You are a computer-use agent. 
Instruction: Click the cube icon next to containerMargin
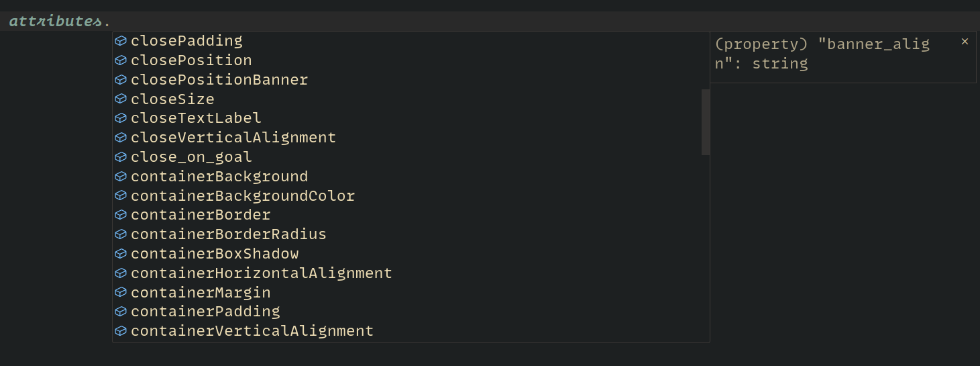point(121,293)
